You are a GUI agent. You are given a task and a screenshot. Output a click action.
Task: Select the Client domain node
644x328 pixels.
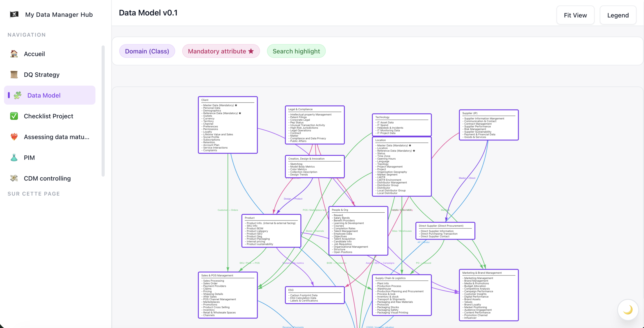228,125
